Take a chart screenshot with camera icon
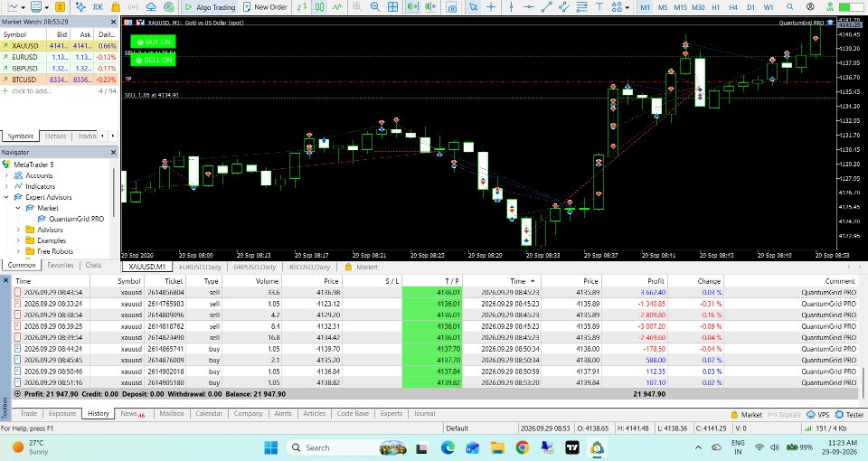Viewport: 868px width, 461px height. point(452,7)
